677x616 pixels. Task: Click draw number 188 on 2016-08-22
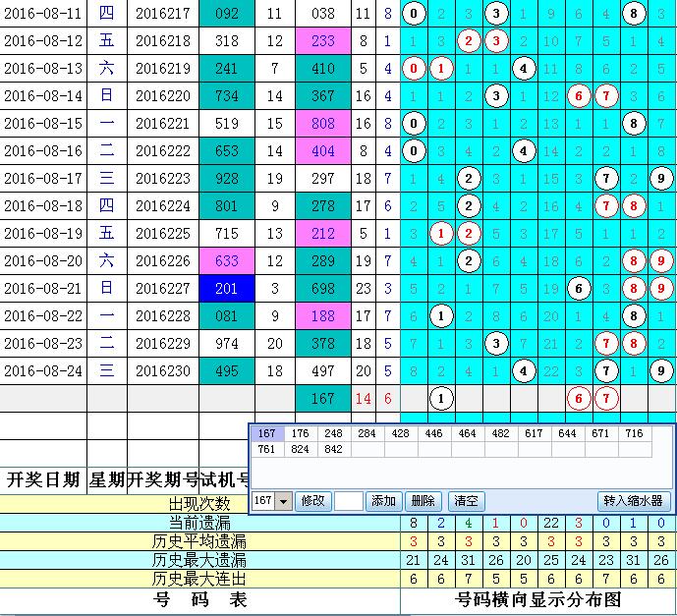tap(323, 316)
